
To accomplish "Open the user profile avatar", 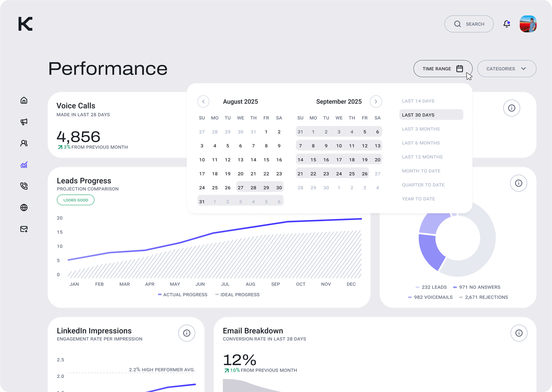I will coord(528,24).
